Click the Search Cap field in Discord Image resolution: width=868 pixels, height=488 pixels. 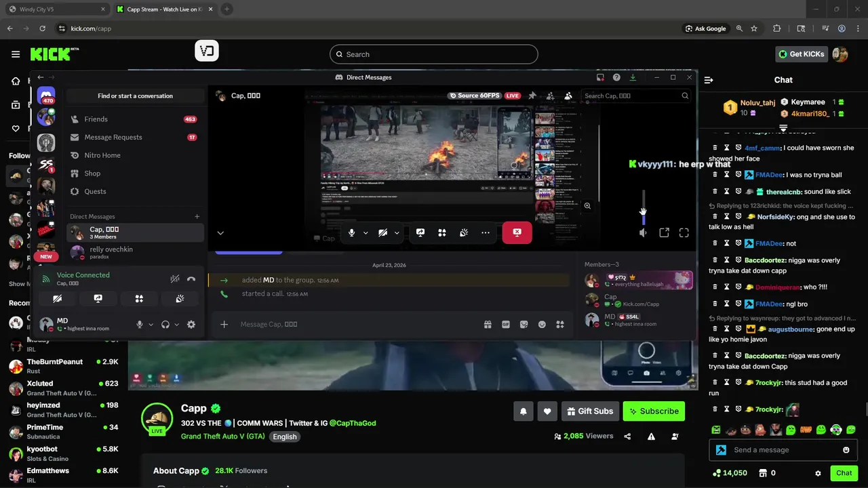[x=637, y=96]
